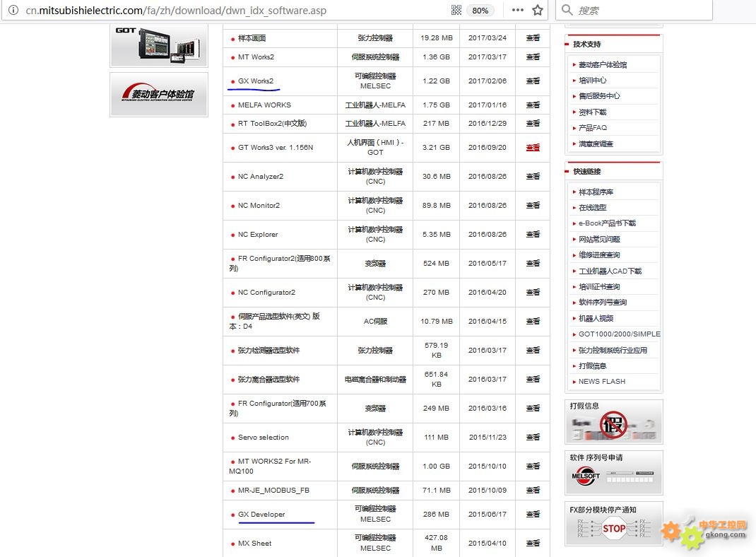Open 菱动客户体验馆 sidebar link

tap(603, 64)
